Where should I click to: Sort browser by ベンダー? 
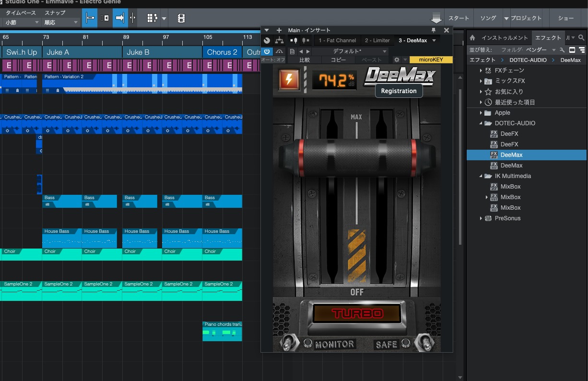536,49
